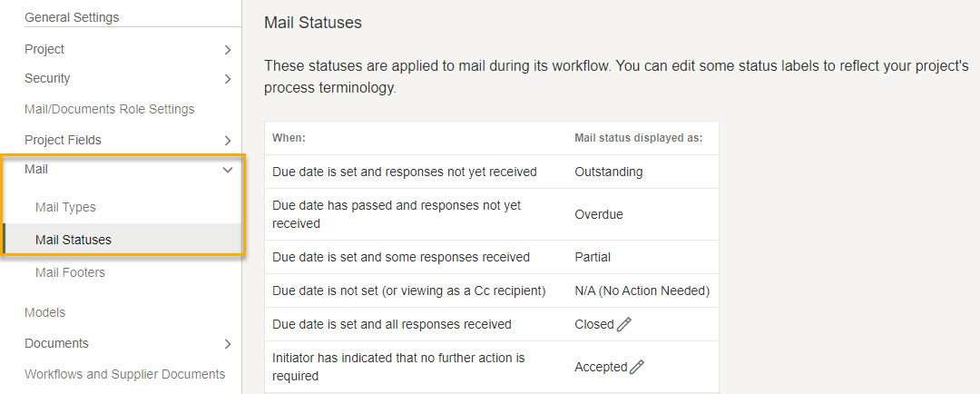Select the Outstanding status row
This screenshot has height=394, width=980.
pyautogui.click(x=491, y=172)
